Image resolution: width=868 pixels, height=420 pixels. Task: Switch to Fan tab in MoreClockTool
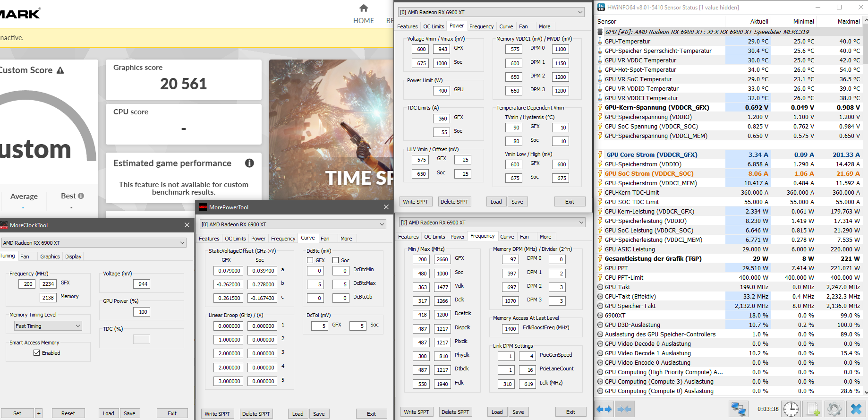[25, 257]
